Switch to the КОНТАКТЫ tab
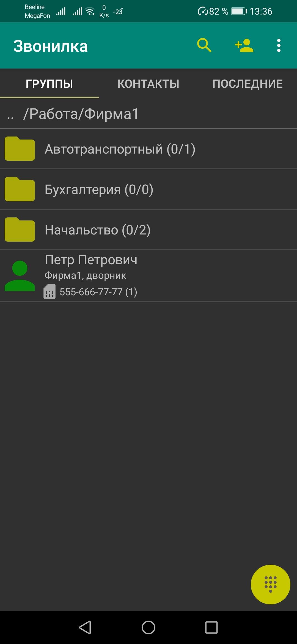297x644 pixels. click(148, 84)
